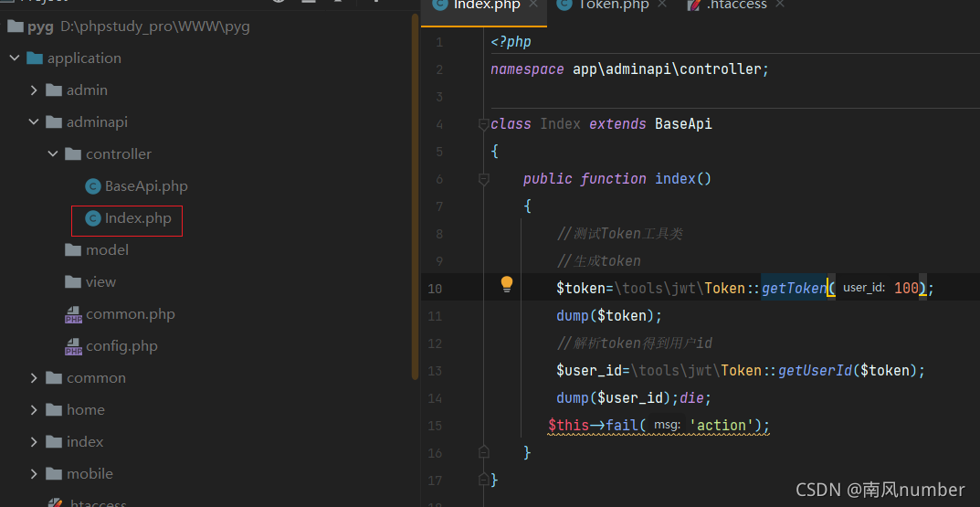Select common.php in the project tree

(131, 314)
